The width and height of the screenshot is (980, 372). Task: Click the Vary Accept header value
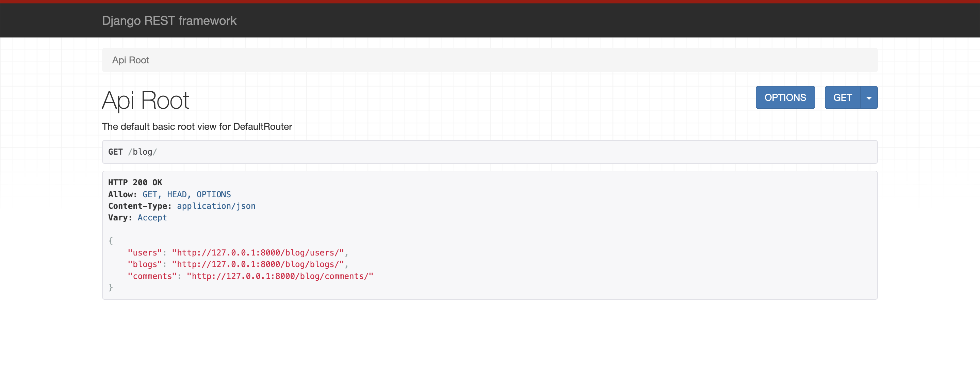[x=152, y=217]
